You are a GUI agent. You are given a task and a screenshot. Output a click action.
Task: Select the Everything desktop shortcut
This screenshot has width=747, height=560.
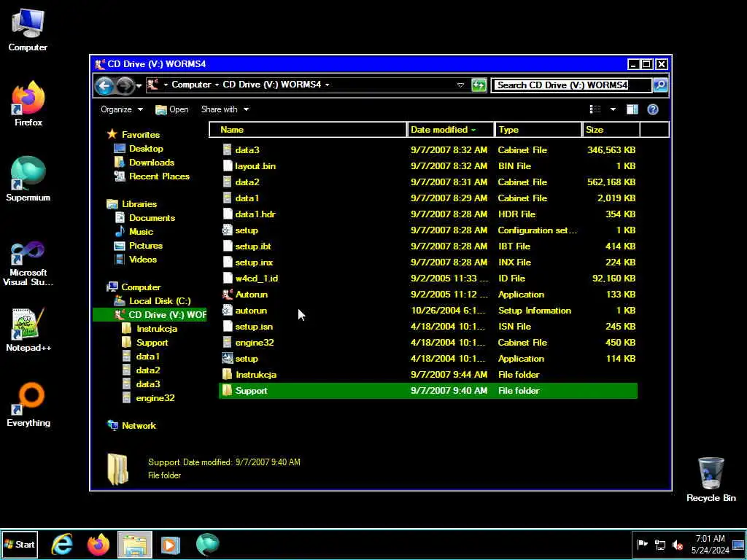[x=28, y=405]
